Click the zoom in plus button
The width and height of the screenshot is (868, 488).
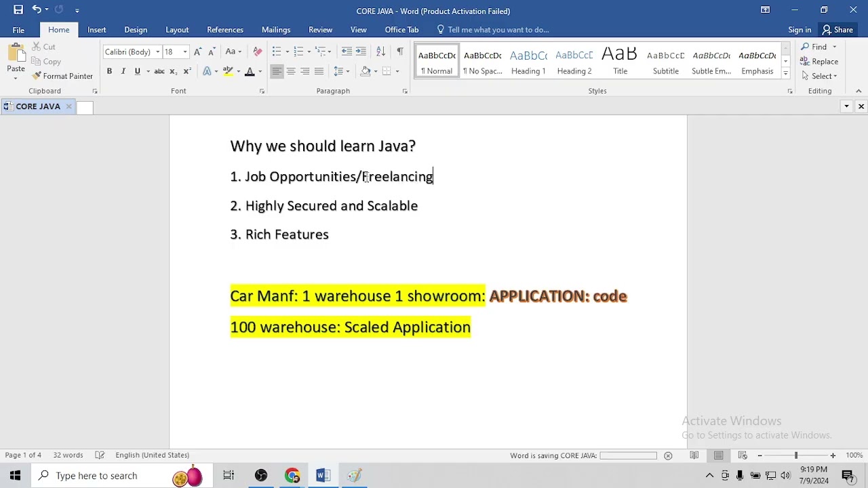click(833, 455)
